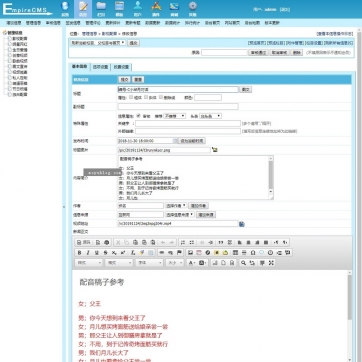This screenshot has width=362, height=362.
Task: Click the Submit button in the form header row
Action: tap(124, 80)
